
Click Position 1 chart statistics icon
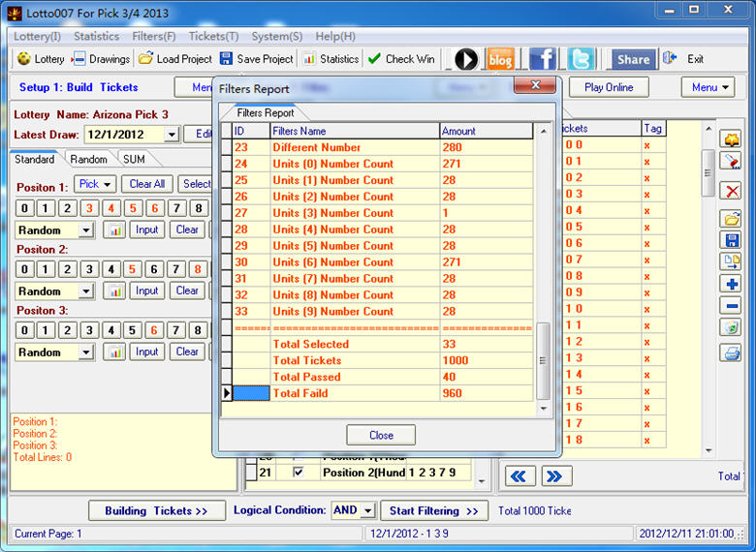click(114, 230)
